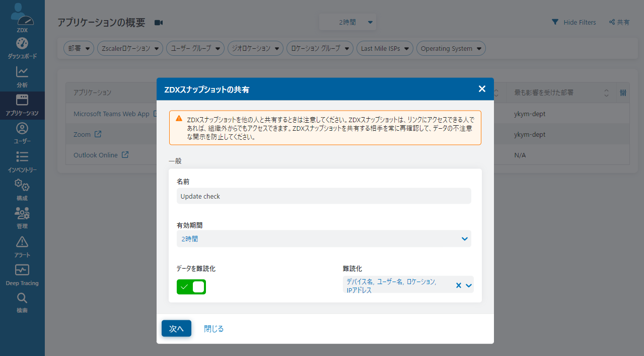Open インベントリー in the sidebar
644x356 pixels.
click(22, 162)
